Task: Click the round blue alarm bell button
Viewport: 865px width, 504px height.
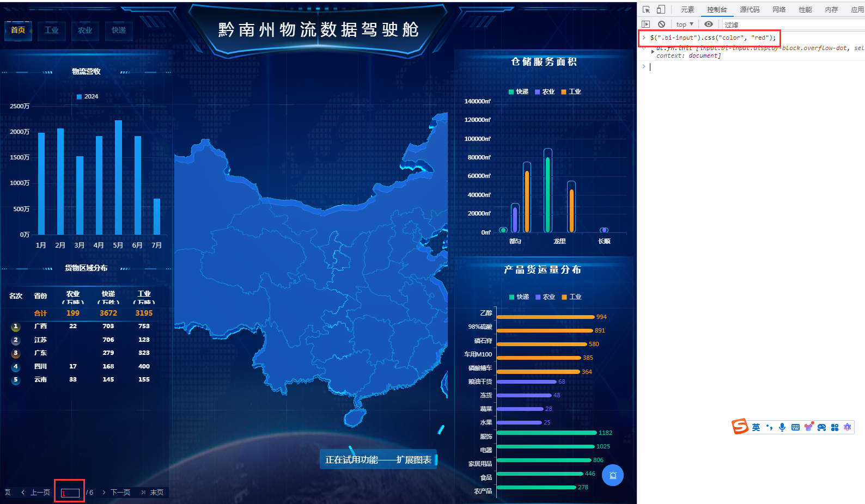Action: [x=613, y=475]
